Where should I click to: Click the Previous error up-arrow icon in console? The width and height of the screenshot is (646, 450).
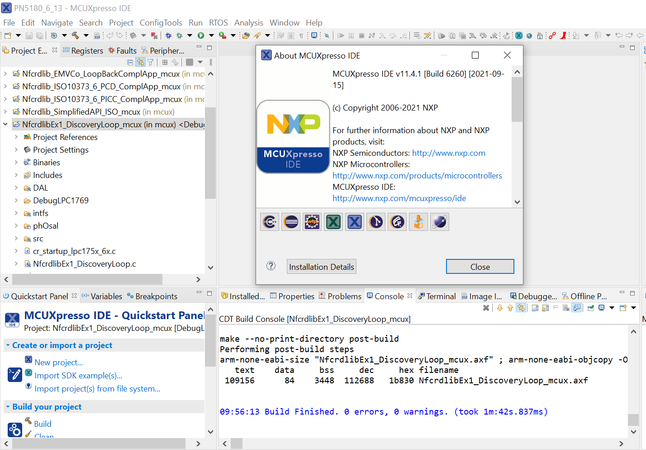tap(510, 308)
